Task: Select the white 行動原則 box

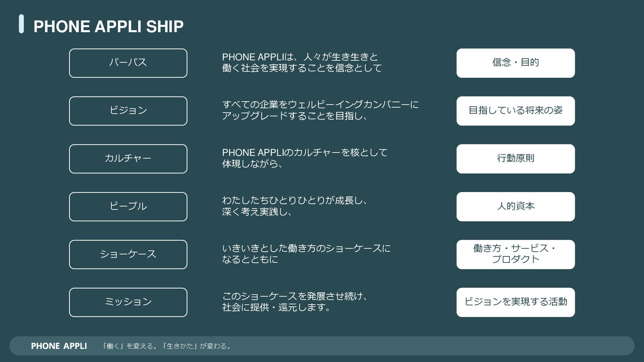Action: click(516, 159)
